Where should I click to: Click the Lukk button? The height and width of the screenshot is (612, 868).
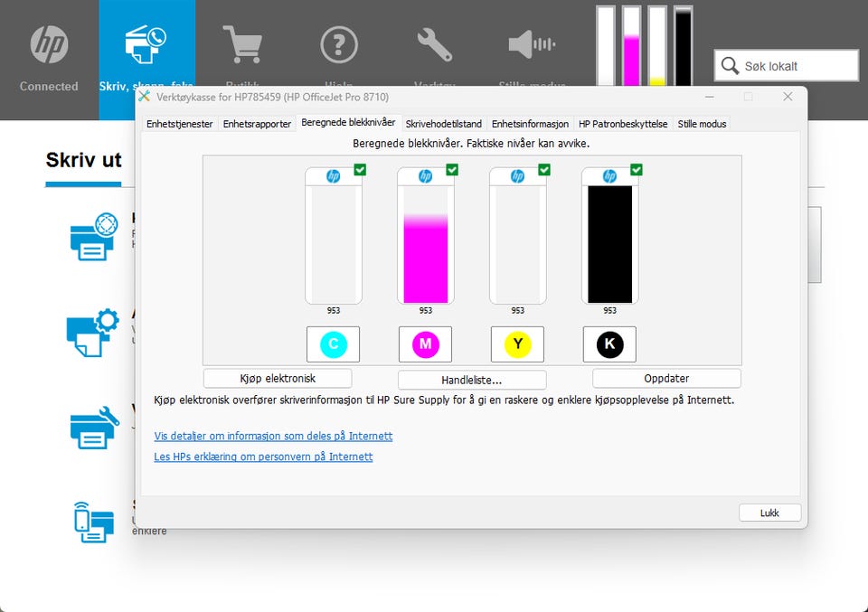(x=769, y=513)
